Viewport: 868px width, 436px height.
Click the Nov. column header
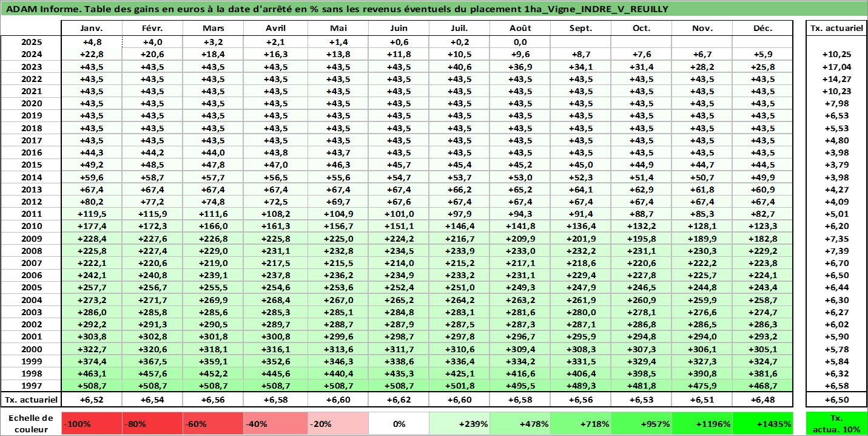pyautogui.click(x=702, y=29)
